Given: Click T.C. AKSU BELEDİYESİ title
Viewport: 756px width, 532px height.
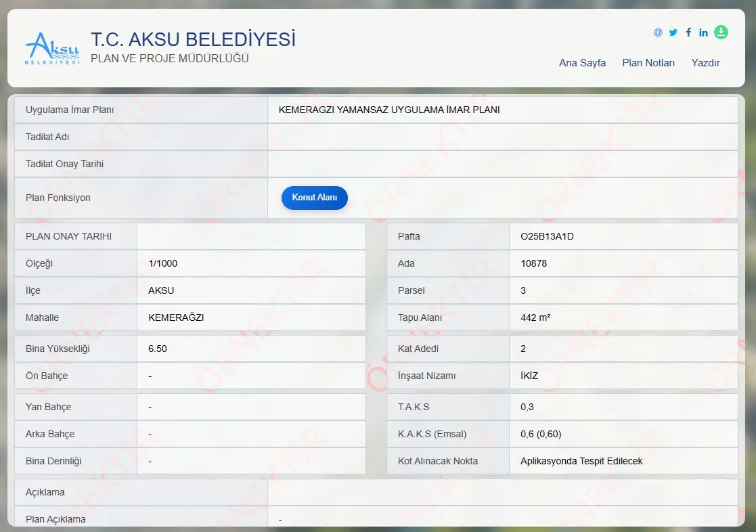Looking at the screenshot, I should 193,39.
